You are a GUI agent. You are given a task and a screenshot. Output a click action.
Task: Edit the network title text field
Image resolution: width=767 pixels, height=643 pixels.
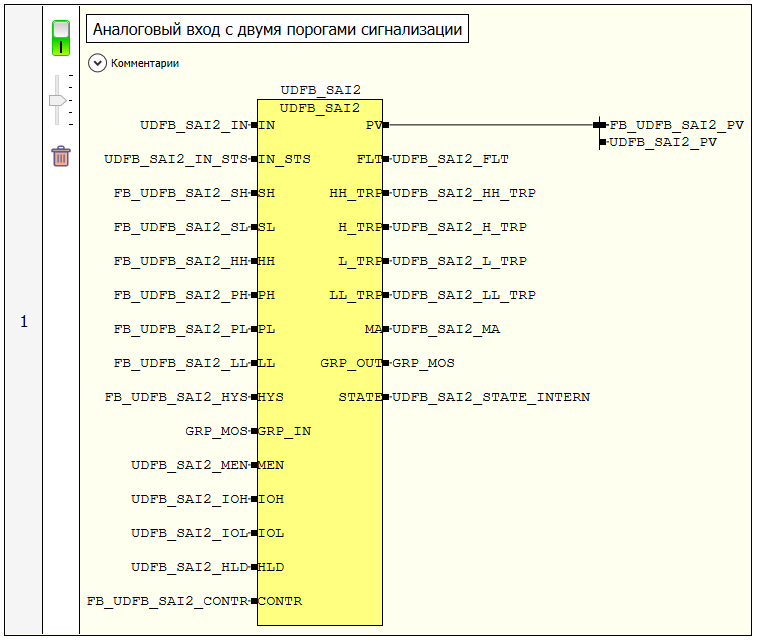pyautogui.click(x=277, y=30)
